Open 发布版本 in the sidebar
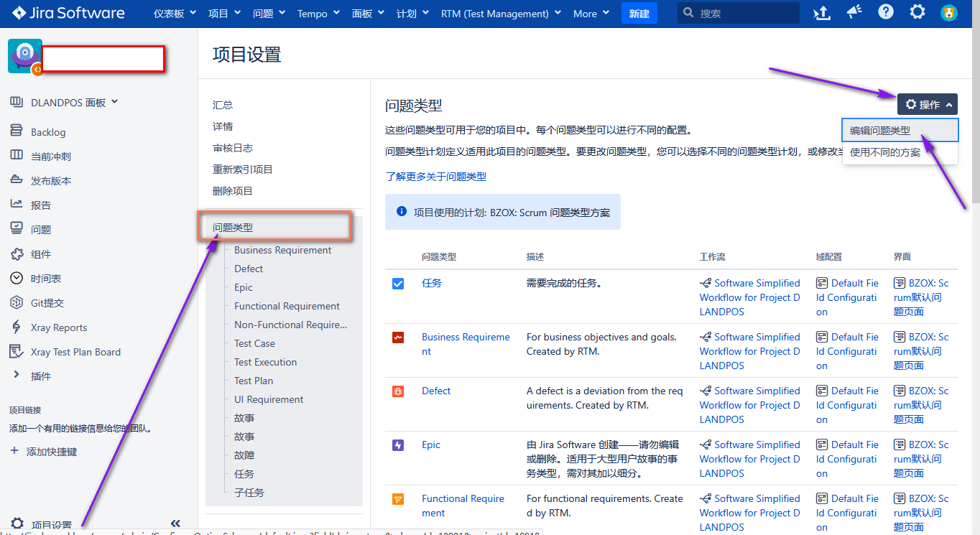 pos(51,181)
